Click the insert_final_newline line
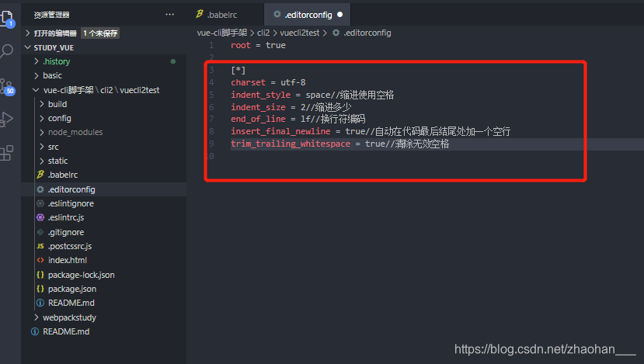 pos(371,131)
